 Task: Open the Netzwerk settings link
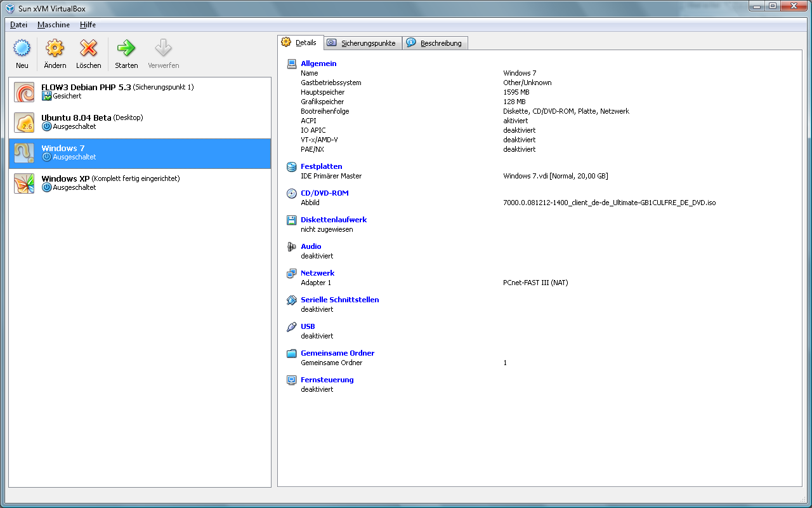(317, 273)
